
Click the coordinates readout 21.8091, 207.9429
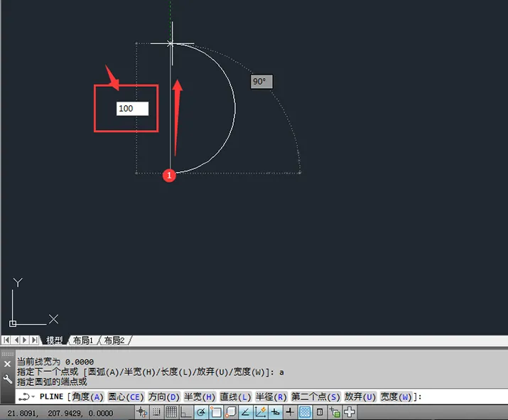[60, 413]
